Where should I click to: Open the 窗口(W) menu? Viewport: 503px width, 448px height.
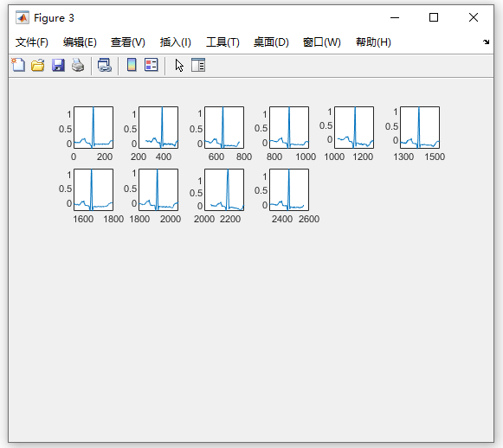click(322, 42)
